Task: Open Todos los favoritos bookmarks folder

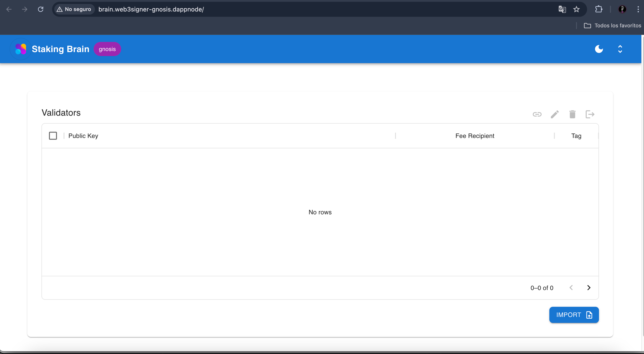Action: (x=612, y=25)
